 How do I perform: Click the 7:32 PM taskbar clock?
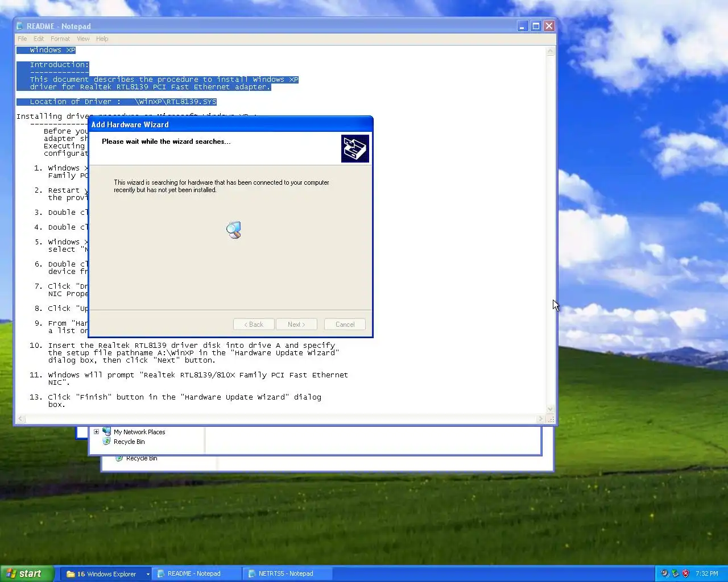pos(707,573)
